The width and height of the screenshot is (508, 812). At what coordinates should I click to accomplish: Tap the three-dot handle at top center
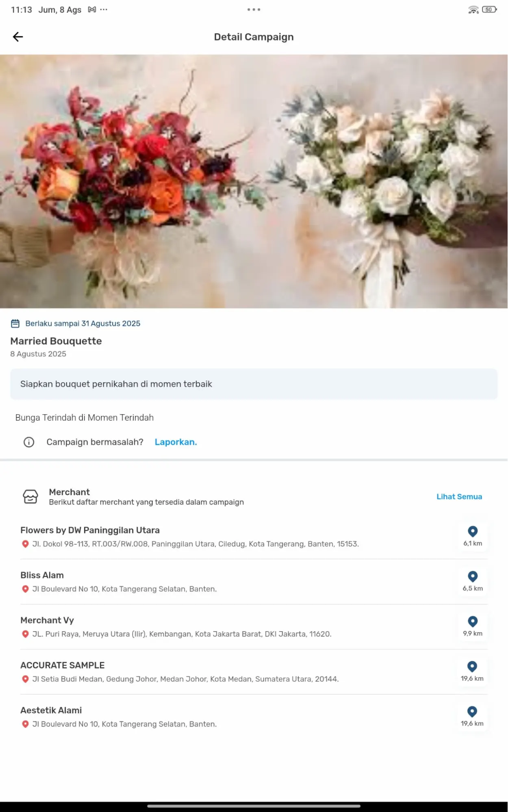[254, 9]
